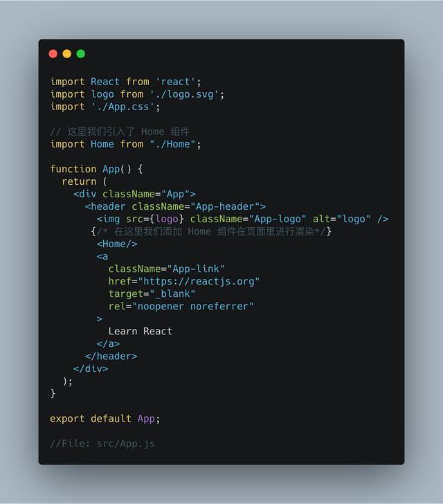Click the <Home/> component tag

point(117,244)
